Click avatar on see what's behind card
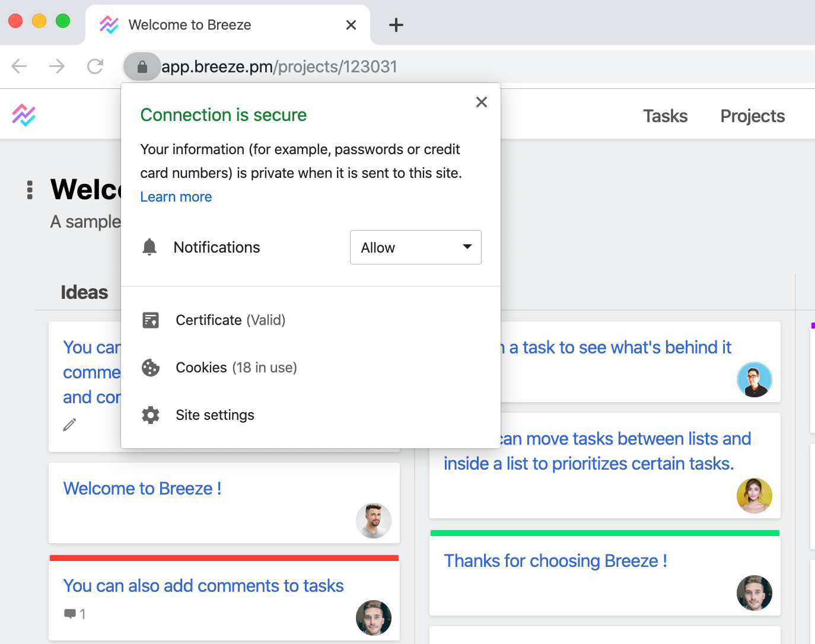The height and width of the screenshot is (644, 815). tap(754, 380)
